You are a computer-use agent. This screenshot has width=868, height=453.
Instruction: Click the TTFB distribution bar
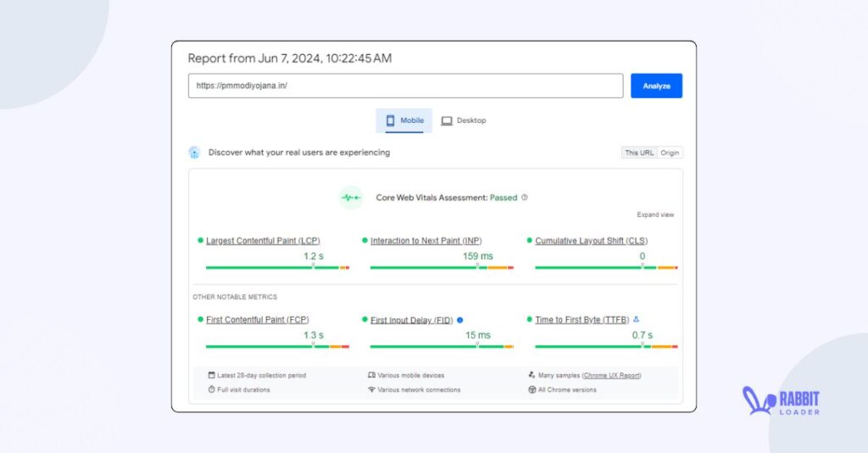606,347
